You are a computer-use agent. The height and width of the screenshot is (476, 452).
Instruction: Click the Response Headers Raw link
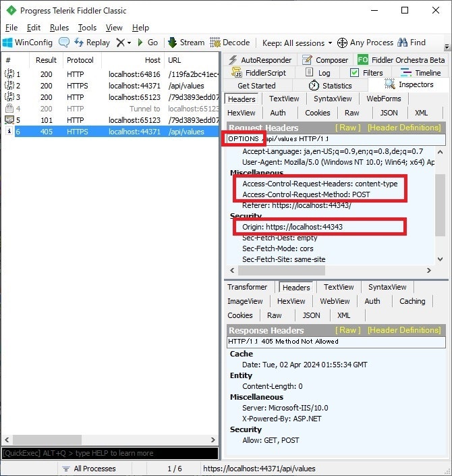coord(347,330)
